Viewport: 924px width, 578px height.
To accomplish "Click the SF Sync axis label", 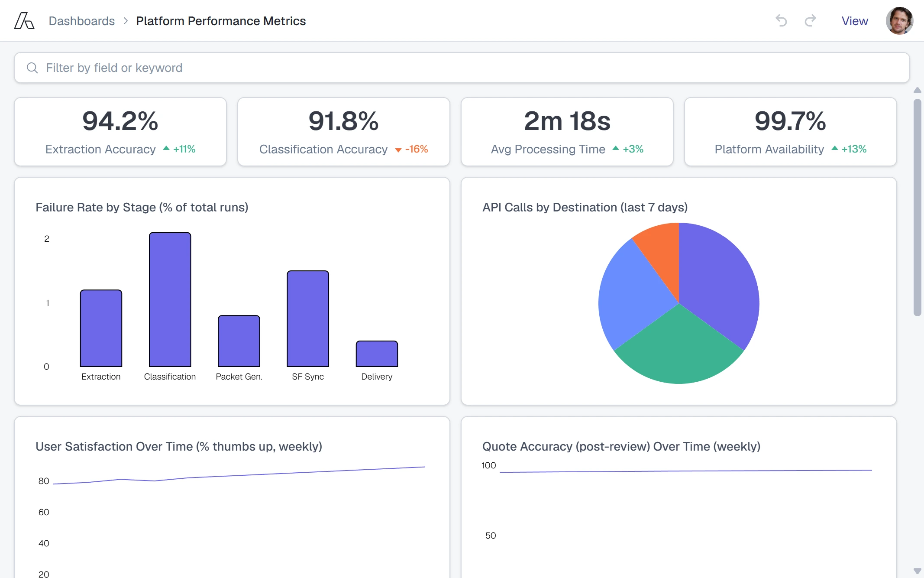I will (308, 377).
